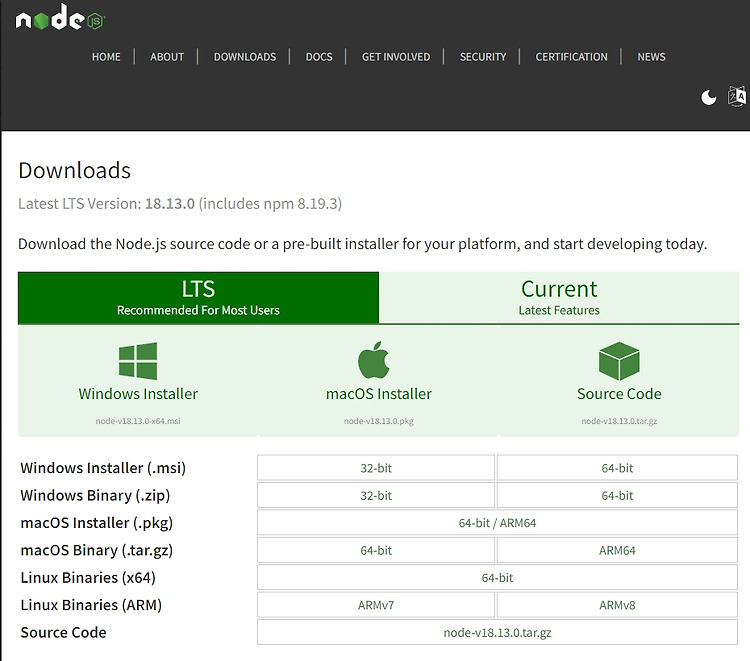Toggle dark mode moon icon
750x661 pixels.
pyautogui.click(x=708, y=97)
